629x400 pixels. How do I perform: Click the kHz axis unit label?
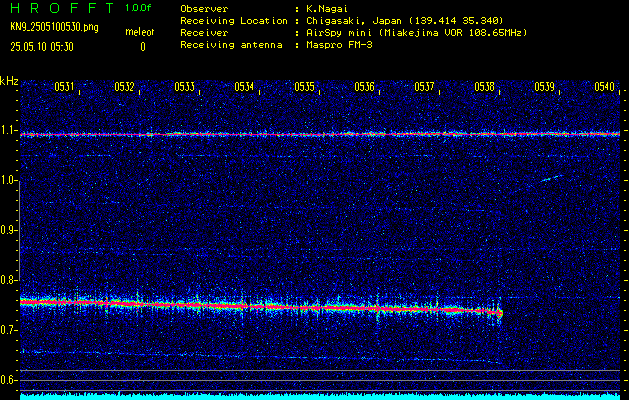[9, 81]
